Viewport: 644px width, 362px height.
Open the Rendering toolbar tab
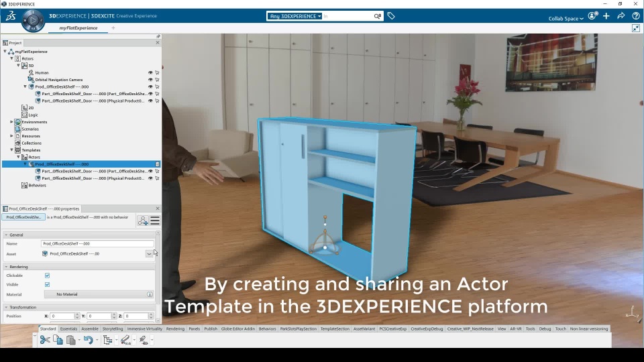click(x=175, y=328)
